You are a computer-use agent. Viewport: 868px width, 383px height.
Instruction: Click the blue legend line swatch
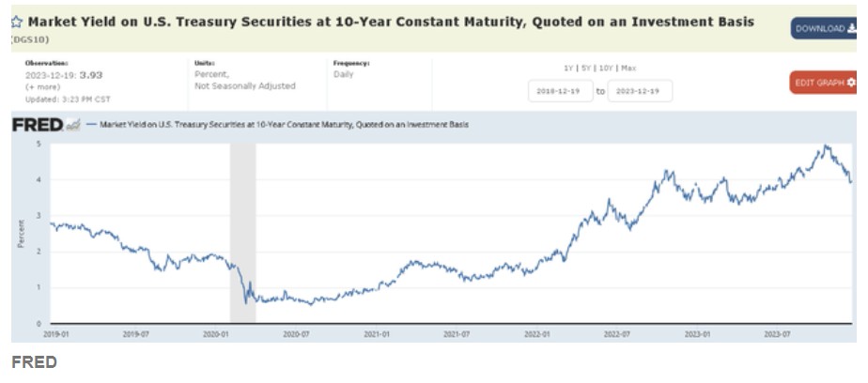[91, 124]
